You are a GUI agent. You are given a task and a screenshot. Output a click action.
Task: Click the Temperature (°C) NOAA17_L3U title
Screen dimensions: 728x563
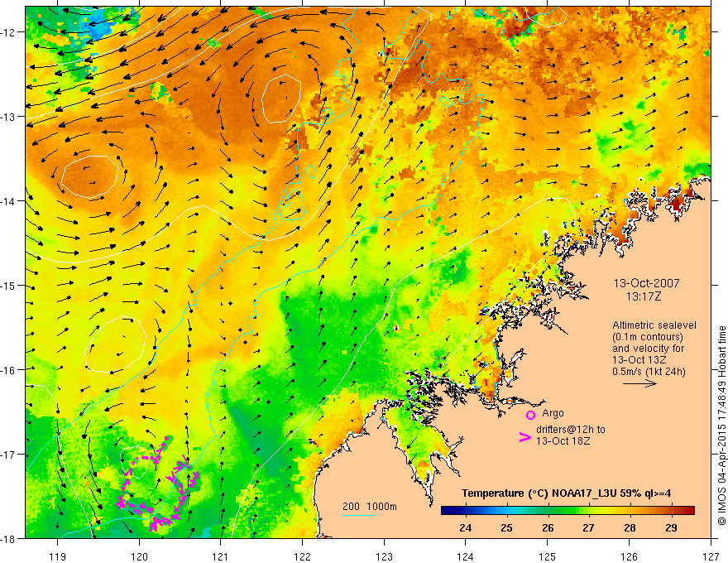coord(566,493)
